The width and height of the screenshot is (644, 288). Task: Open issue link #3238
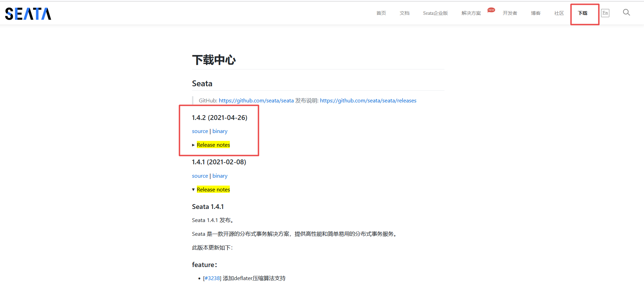212,278
